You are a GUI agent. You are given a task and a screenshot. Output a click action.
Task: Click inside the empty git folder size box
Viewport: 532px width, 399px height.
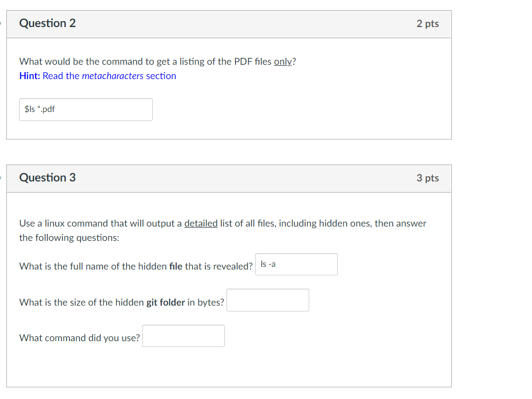pyautogui.click(x=267, y=300)
